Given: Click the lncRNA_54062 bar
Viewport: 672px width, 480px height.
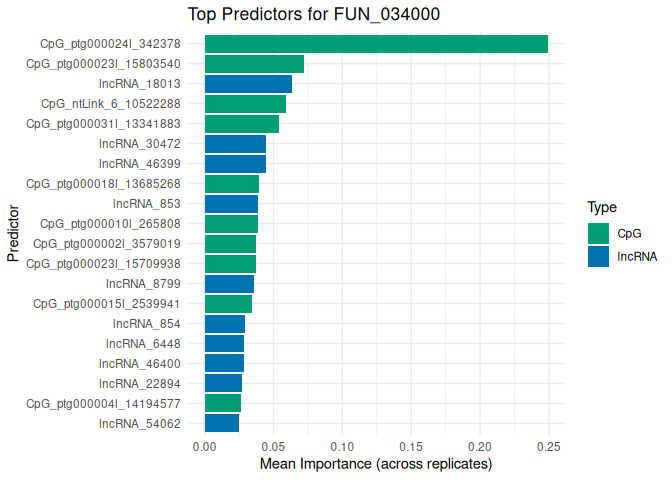Looking at the screenshot, I should pyautogui.click(x=222, y=423).
